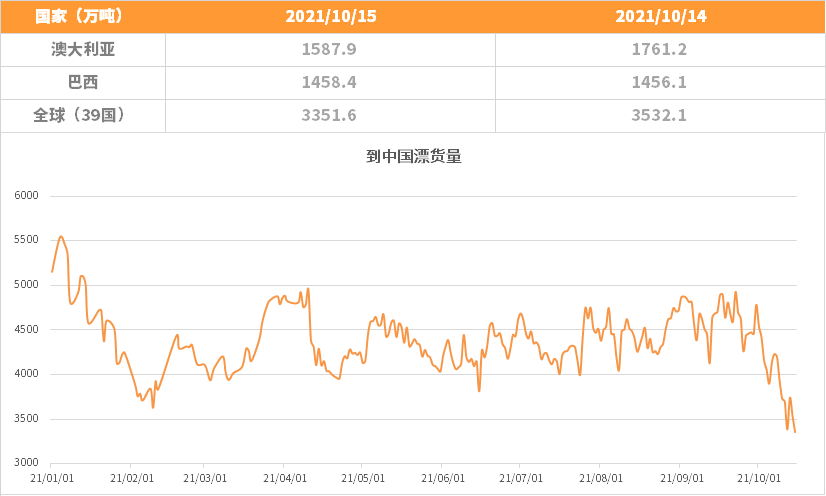Click the 21/03/01 x-axis date label
This screenshot has height=496, width=826.
point(205,479)
